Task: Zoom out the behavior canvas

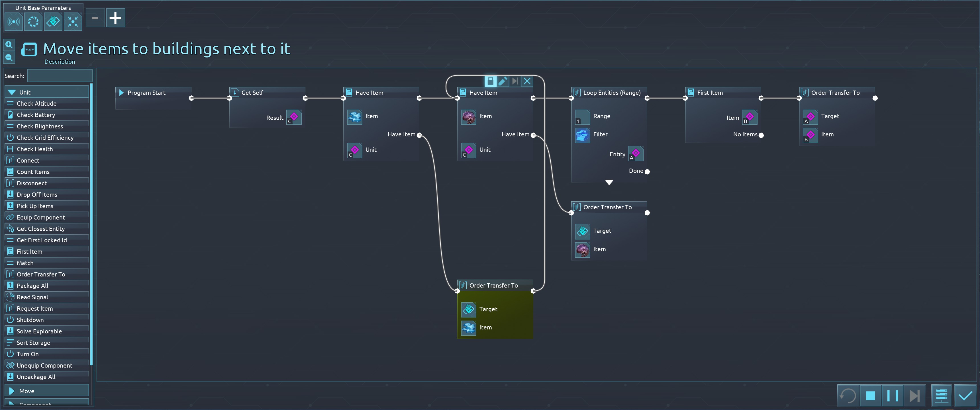Action: [x=9, y=58]
